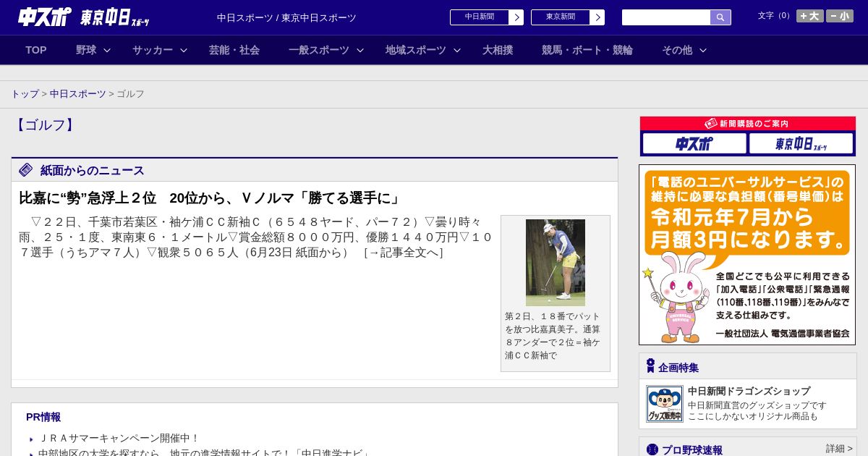Open the 東京新聞 link arrow
The height and width of the screenshot is (456, 868).
(597, 17)
